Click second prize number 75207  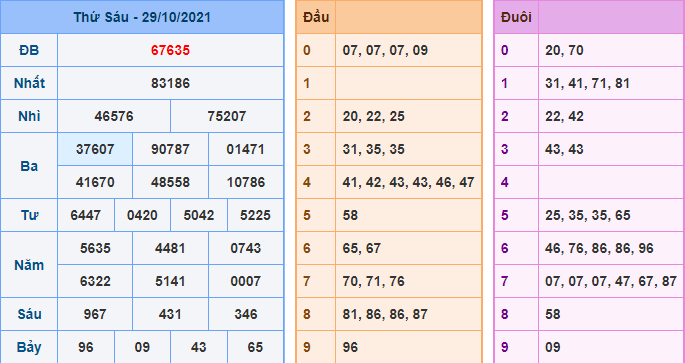click(x=227, y=116)
